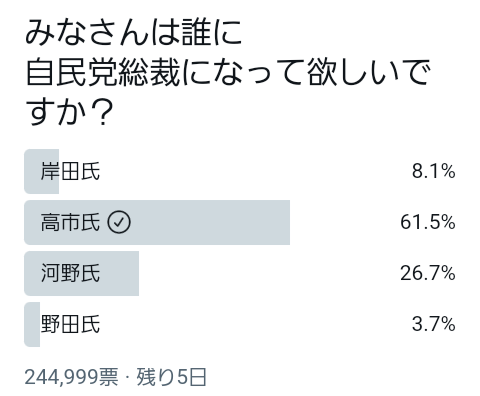
Task: Select the 岸田氏 poll option label
Action: tap(70, 172)
